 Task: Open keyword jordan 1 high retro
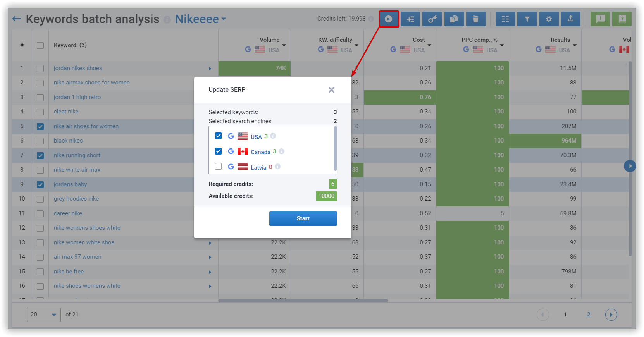(x=77, y=97)
